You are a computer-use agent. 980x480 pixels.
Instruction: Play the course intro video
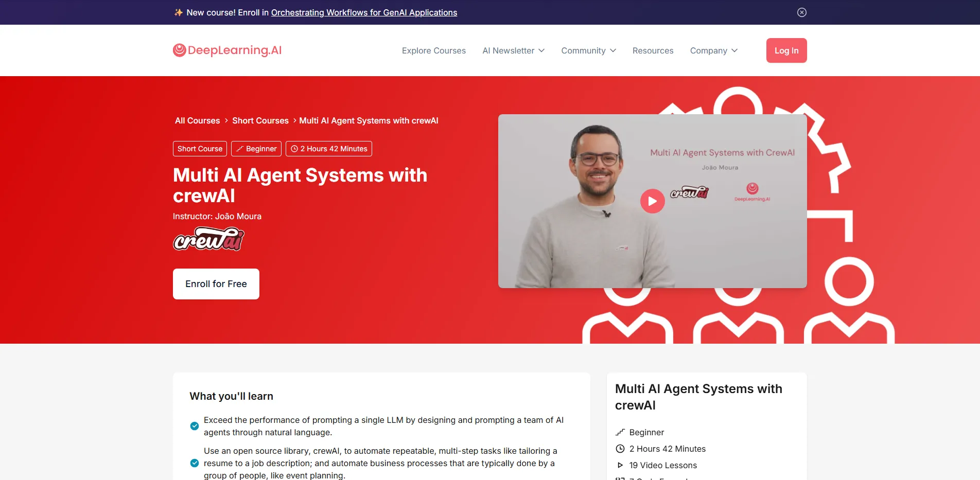tap(652, 201)
